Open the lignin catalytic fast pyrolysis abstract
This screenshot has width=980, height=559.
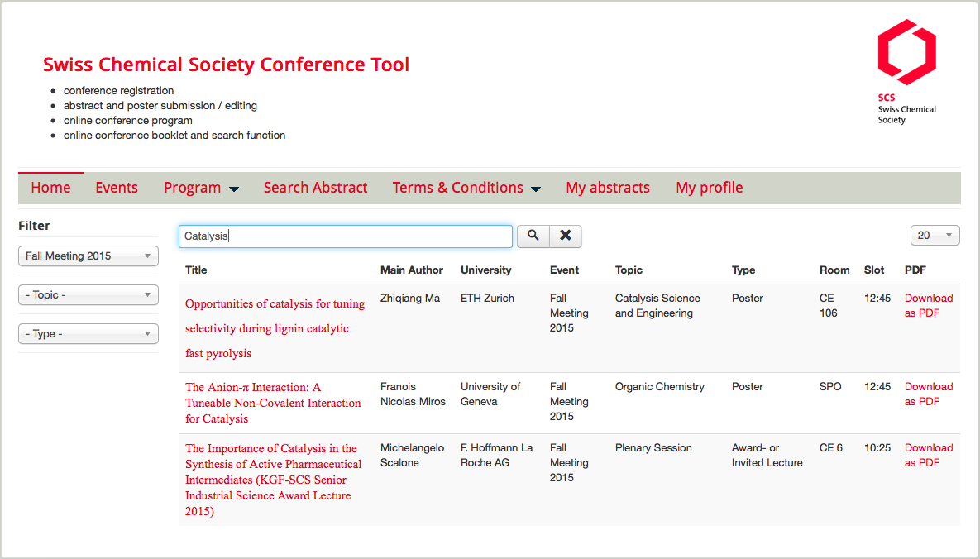[x=275, y=328]
